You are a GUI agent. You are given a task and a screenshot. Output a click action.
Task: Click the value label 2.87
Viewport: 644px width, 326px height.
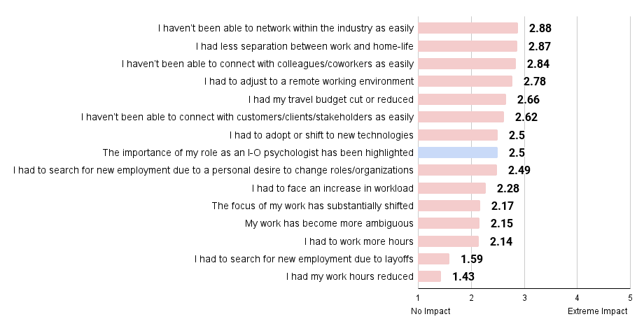539,46
